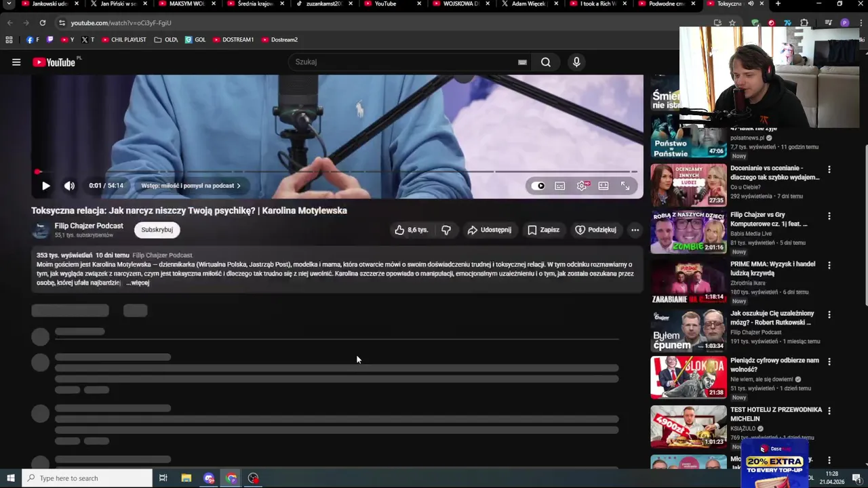Switch to theater mode icon
Image resolution: width=868 pixels, height=488 pixels.
(604, 186)
